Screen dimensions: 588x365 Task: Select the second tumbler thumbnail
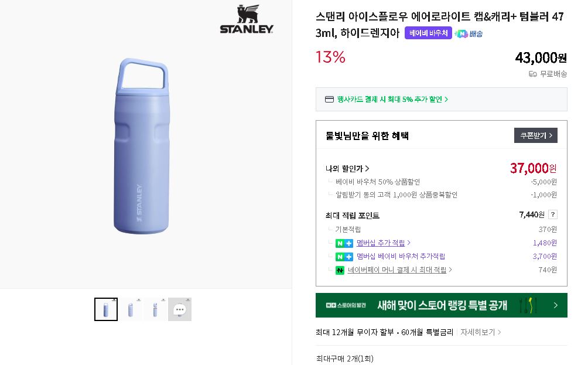point(131,309)
